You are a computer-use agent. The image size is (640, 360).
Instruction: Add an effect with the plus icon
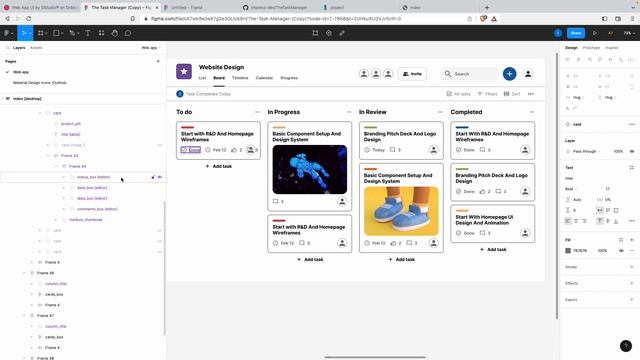(632, 283)
